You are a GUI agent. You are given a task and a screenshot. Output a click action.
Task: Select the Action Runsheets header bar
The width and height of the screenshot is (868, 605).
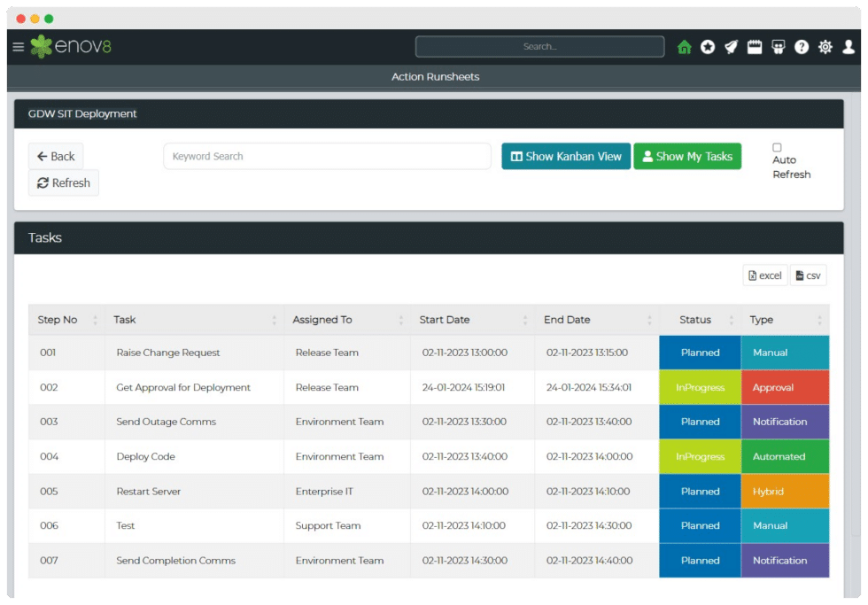point(434,77)
